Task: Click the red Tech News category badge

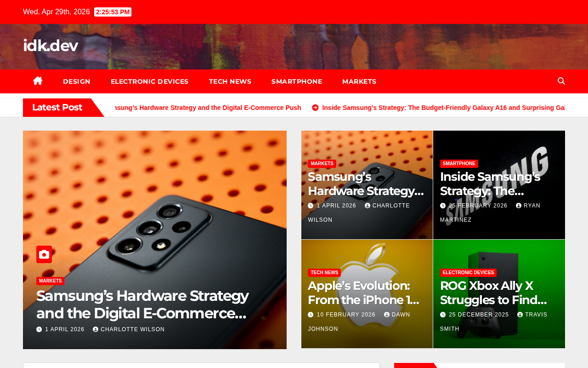Action: click(324, 273)
